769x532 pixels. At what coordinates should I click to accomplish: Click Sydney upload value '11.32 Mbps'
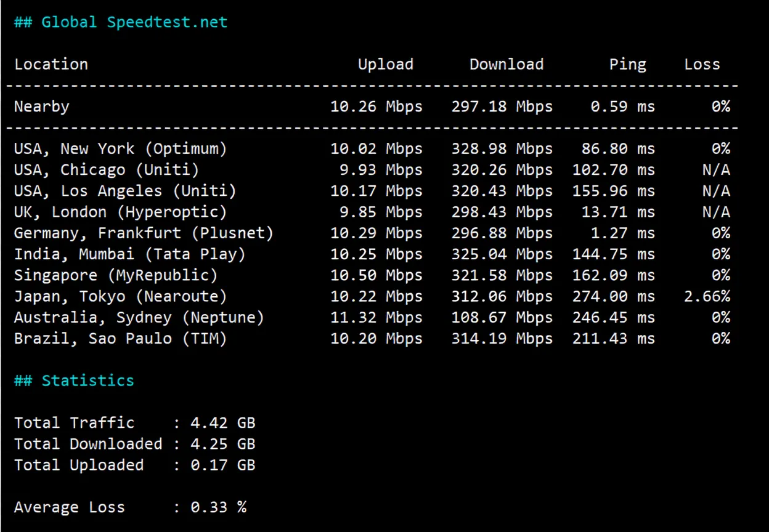pyautogui.click(x=376, y=317)
